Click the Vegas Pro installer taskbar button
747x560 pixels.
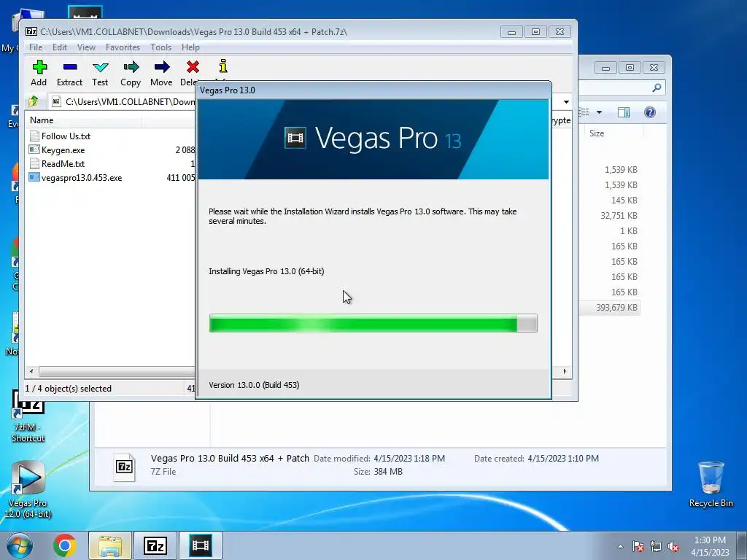201,545
